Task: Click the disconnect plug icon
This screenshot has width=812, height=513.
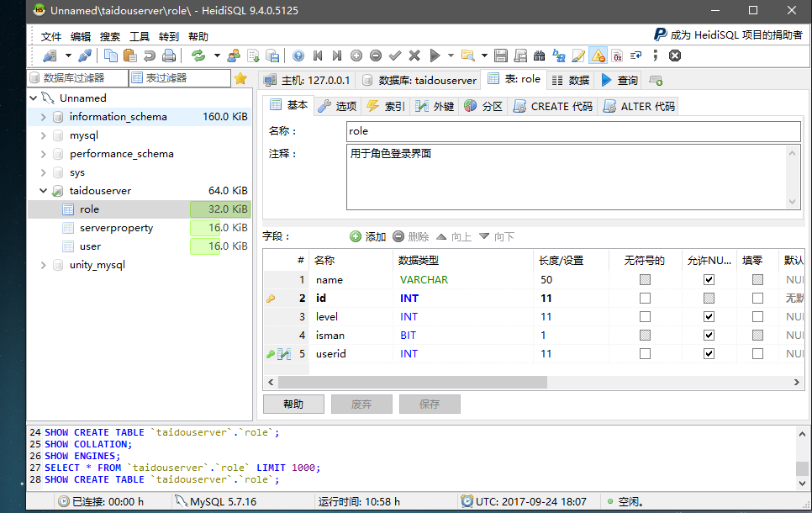Action: pos(84,56)
